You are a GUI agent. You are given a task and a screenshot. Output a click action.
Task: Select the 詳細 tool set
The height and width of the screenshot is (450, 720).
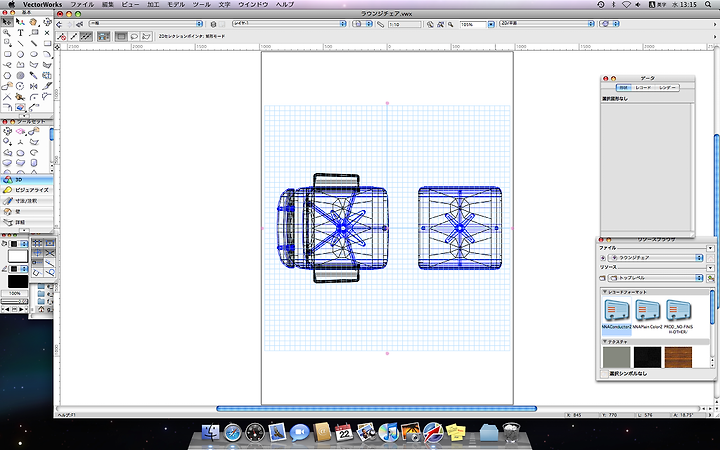pyautogui.click(x=27, y=222)
